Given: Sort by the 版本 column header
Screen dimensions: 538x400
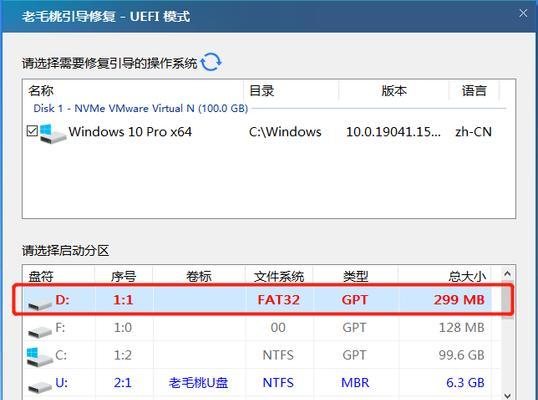Looking at the screenshot, I should (x=394, y=91).
